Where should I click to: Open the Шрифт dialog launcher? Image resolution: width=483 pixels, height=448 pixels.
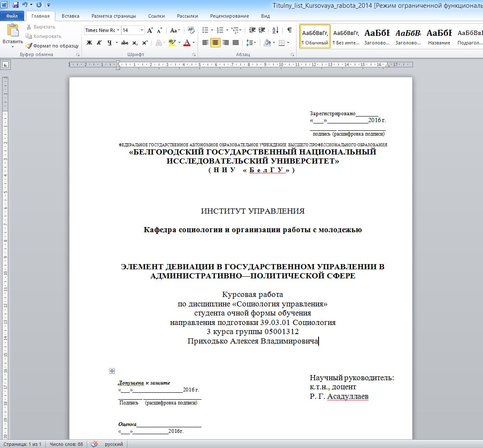coord(194,55)
